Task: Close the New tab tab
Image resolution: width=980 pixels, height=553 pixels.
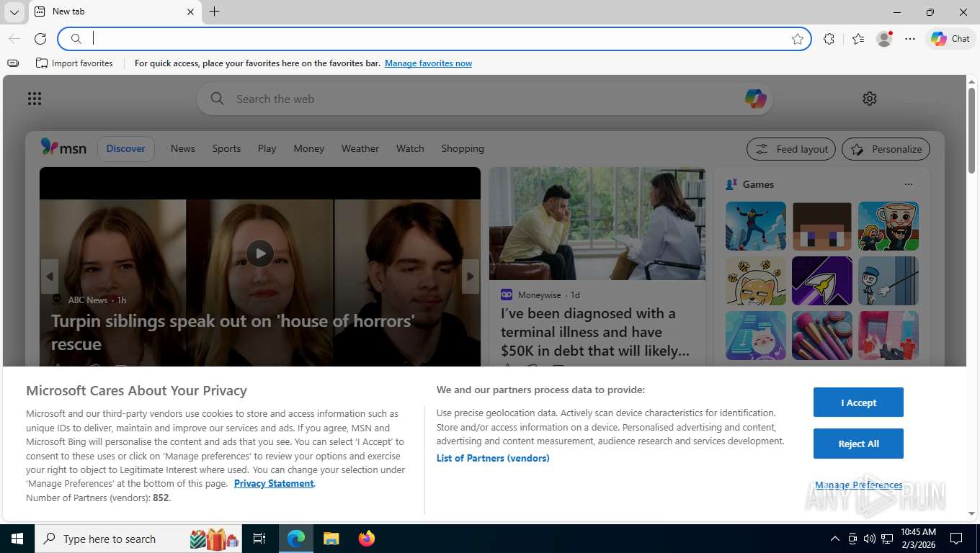Action: click(190, 12)
